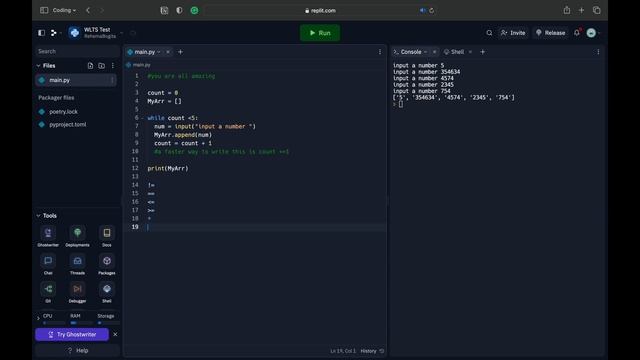640x360 pixels.
Task: Click the Notion extension icon
Action: tap(164, 11)
